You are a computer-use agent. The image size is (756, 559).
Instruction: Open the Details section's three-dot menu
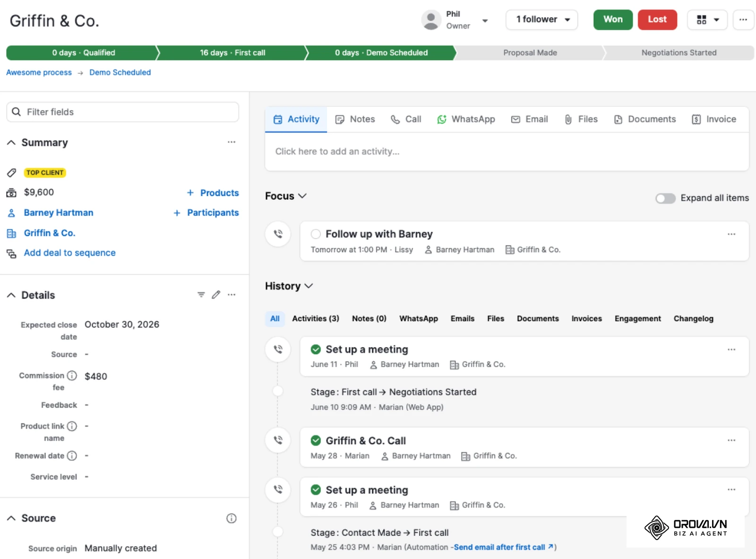pos(231,295)
